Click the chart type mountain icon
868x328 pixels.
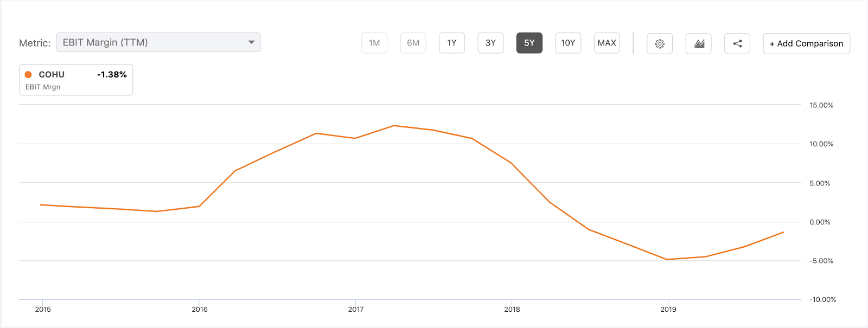click(x=698, y=43)
